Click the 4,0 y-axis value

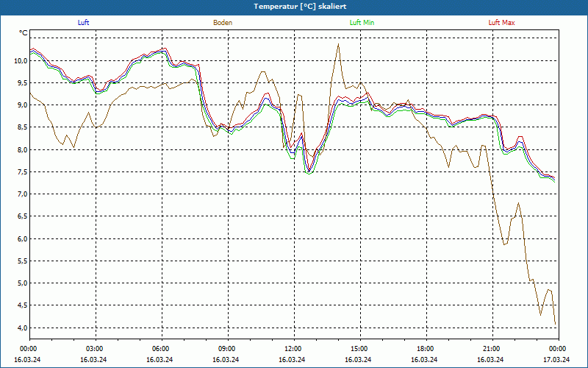pyautogui.click(x=23, y=328)
